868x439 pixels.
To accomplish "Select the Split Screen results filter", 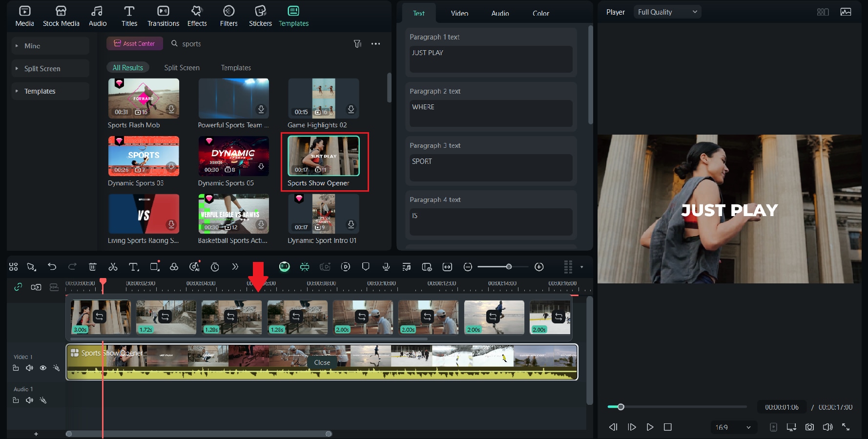I will click(x=182, y=68).
